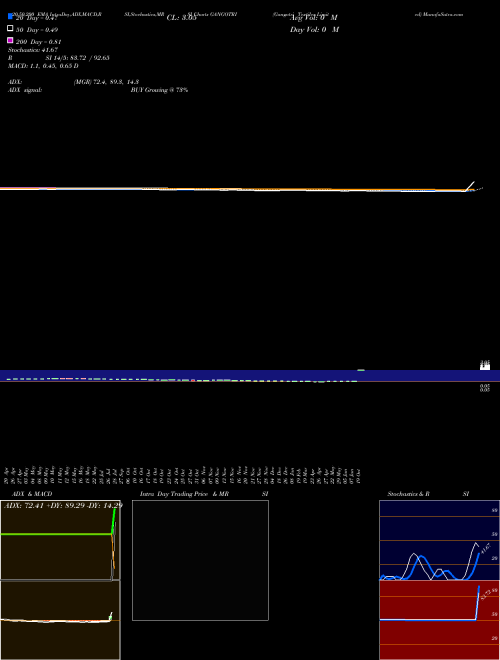This screenshot has width=500, height=660.
Task: Click the white 50 Day EMA legend square
Action: point(10,28)
